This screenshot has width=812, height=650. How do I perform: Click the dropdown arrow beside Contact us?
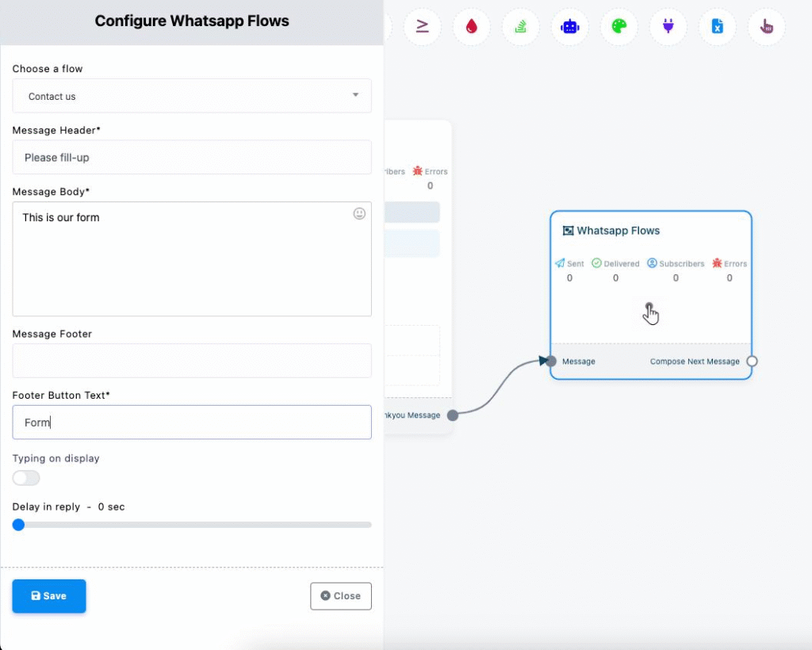[356, 94]
